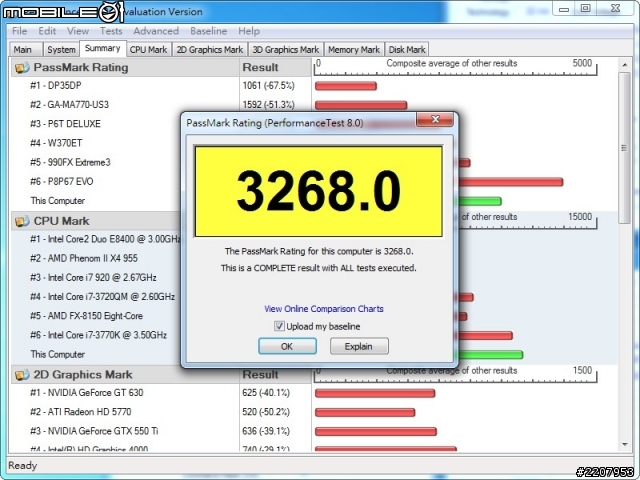
Task: Click the Explain button
Action: point(359,346)
